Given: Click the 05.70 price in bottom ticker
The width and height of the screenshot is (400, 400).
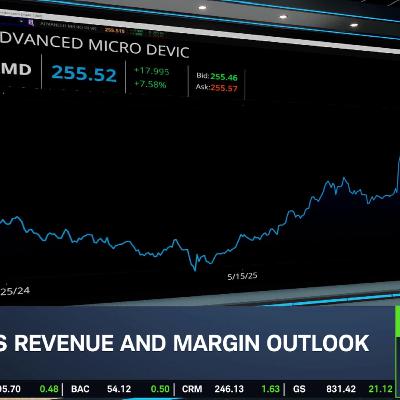Looking at the screenshot, I should coord(10,389).
